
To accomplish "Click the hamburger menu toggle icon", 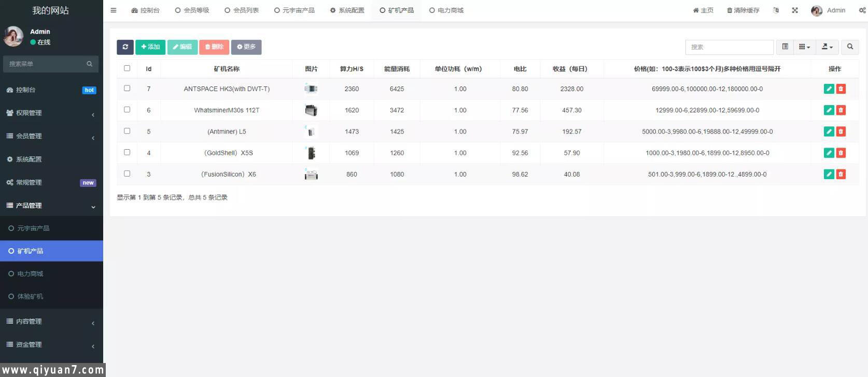I will click(114, 10).
